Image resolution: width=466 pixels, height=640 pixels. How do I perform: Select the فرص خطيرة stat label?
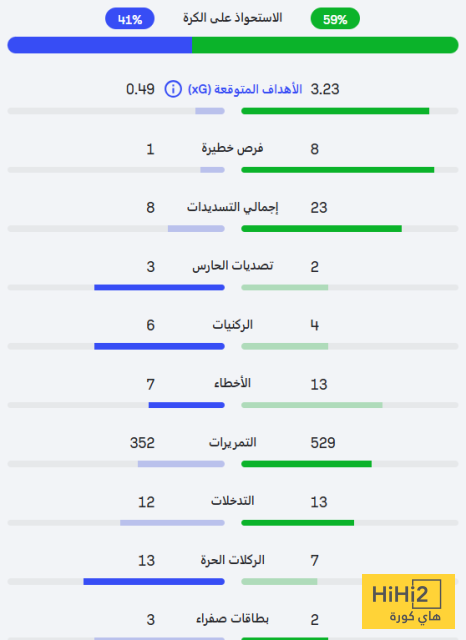233,149
